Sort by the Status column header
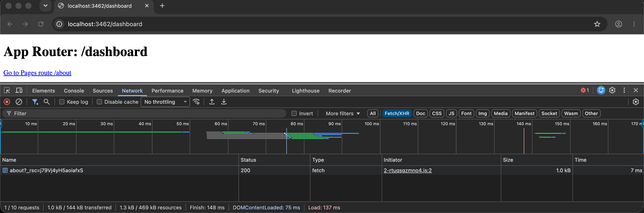Screen dimensions: 644x213 tap(274, 160)
